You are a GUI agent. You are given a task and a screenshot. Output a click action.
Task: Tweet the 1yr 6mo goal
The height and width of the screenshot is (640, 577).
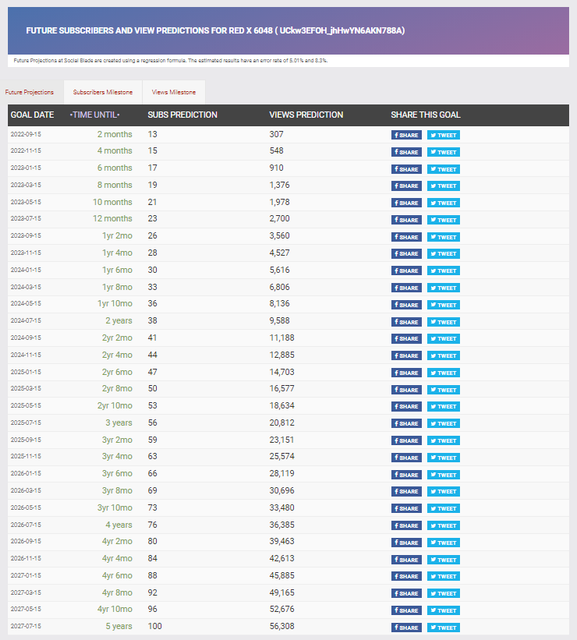444,271
